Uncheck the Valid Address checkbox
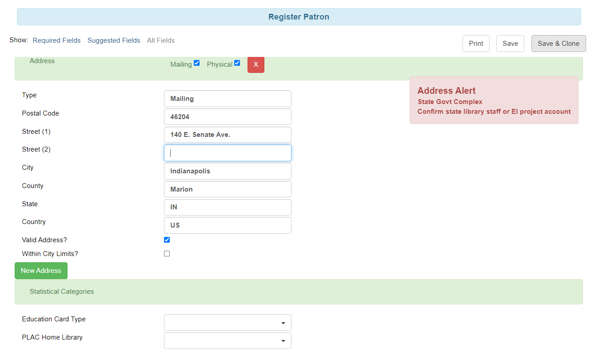595x364 pixels. (167, 240)
